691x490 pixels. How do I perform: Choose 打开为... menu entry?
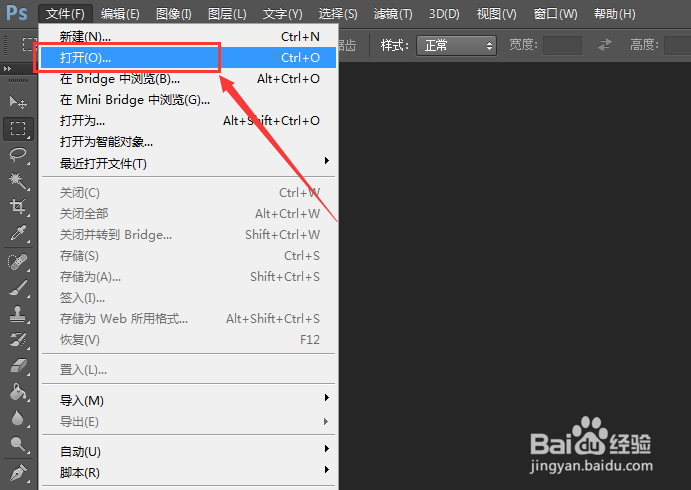click(189, 121)
